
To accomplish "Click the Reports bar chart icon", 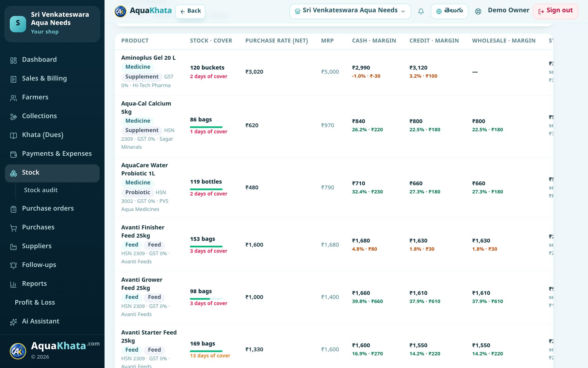I will click(13, 284).
